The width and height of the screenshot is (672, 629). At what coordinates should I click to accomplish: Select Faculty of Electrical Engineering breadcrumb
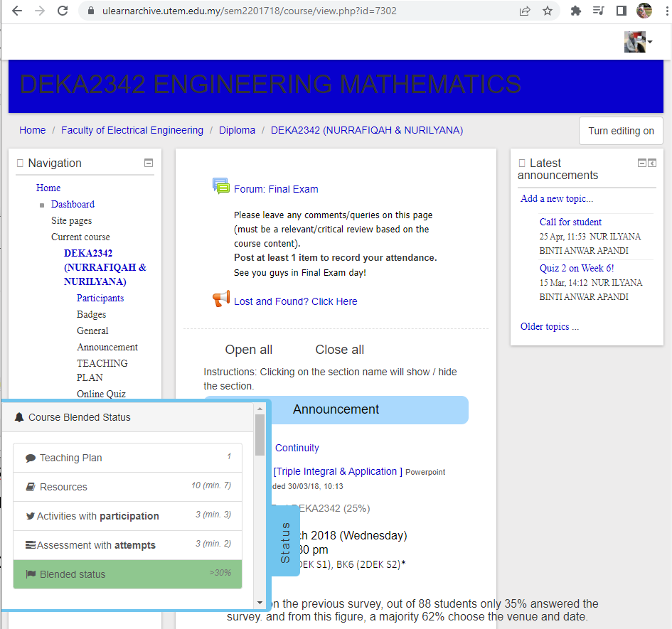132,130
